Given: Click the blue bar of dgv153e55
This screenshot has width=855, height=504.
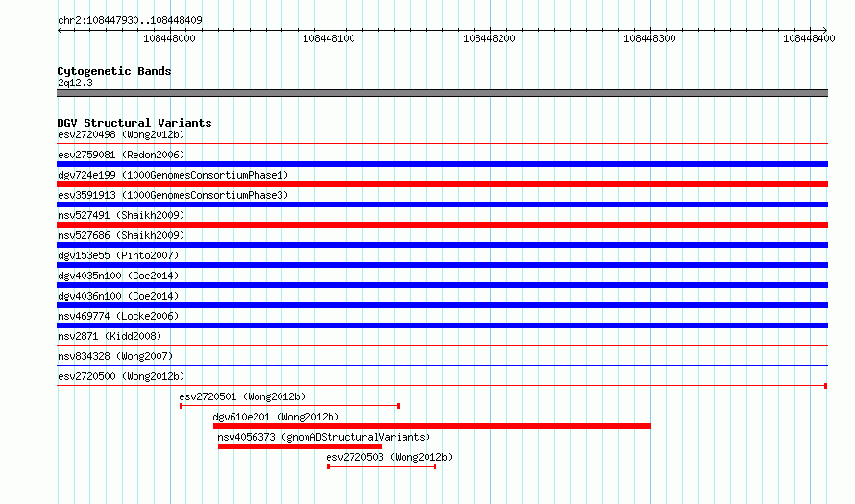Looking at the screenshot, I should 442,265.
